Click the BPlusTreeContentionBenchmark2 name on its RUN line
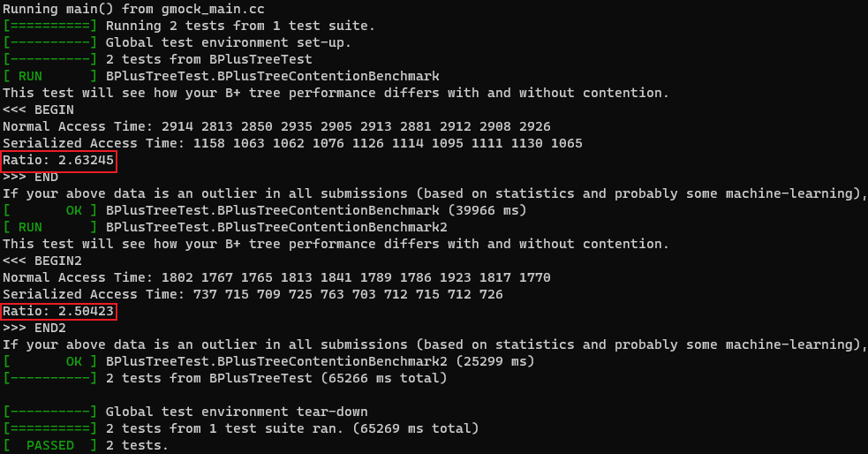868x454 pixels. click(275, 227)
